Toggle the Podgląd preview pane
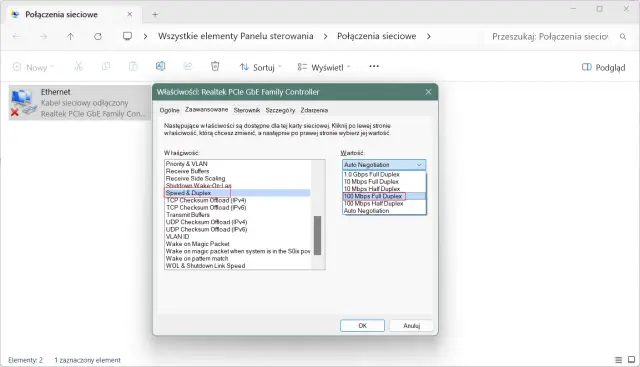Image resolution: width=640 pixels, height=367 pixels. tap(603, 67)
